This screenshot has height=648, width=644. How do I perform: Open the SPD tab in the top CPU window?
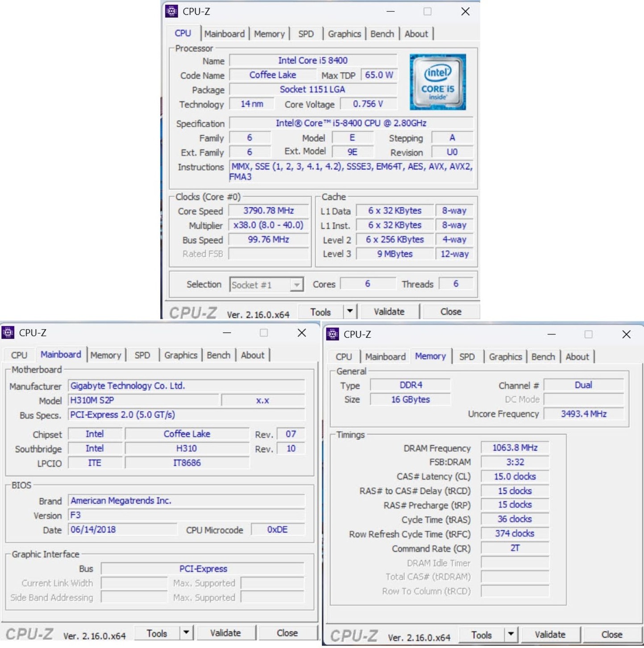point(306,34)
